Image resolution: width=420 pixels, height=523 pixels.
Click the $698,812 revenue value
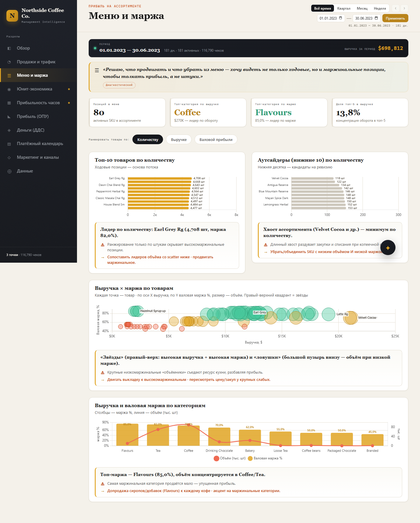point(391,48)
